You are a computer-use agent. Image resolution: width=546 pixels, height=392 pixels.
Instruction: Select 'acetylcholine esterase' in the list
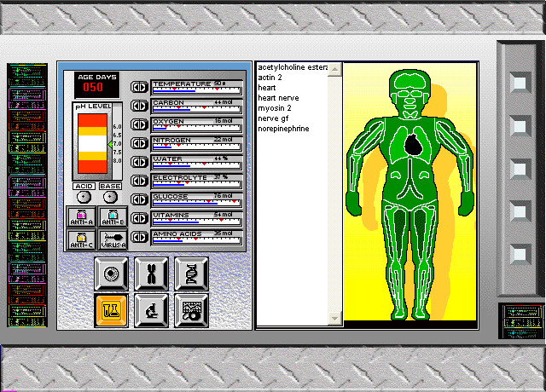point(293,67)
